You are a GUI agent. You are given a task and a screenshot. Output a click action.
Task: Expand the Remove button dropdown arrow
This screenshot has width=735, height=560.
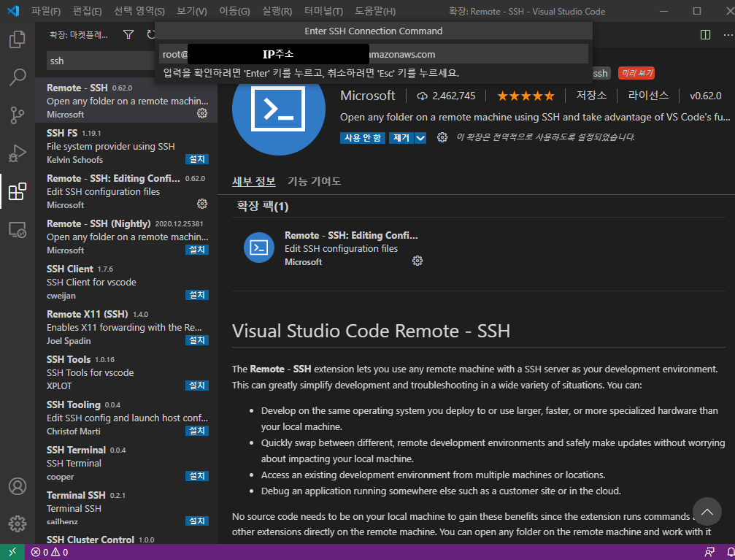[420, 138]
